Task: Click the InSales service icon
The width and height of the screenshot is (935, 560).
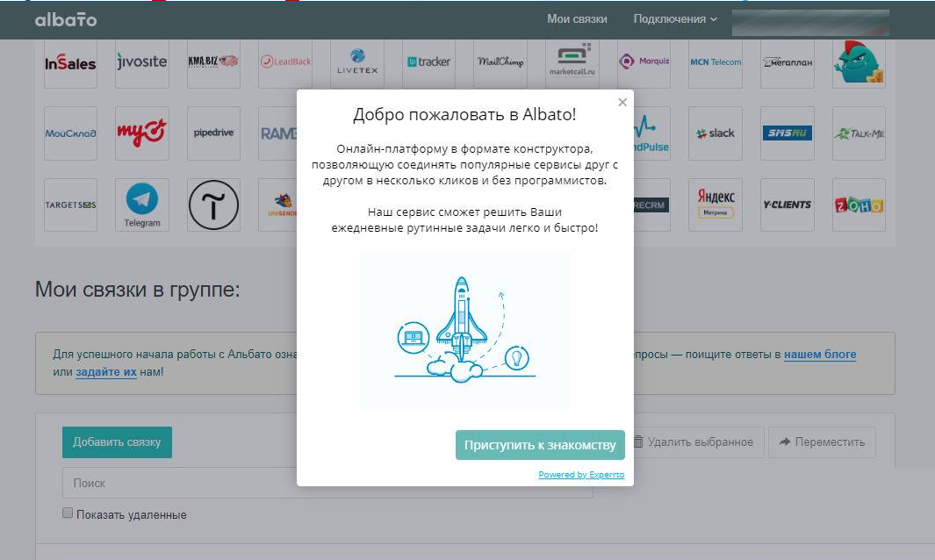Action: 70,62
